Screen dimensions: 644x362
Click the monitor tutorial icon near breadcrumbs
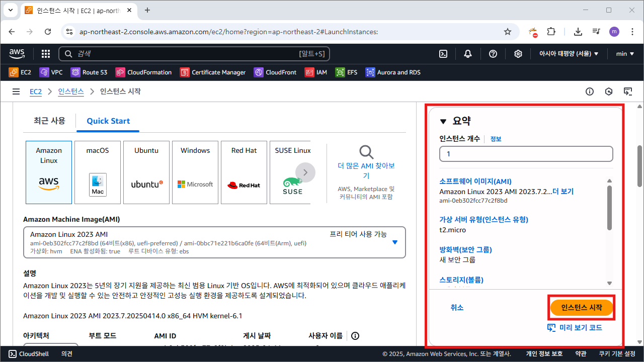[628, 92]
